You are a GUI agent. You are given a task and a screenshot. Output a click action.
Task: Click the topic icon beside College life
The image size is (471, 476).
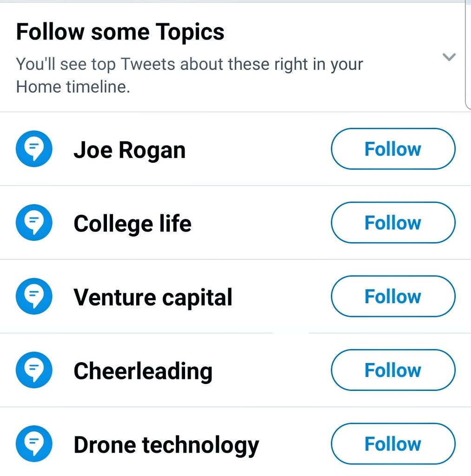coord(34,223)
